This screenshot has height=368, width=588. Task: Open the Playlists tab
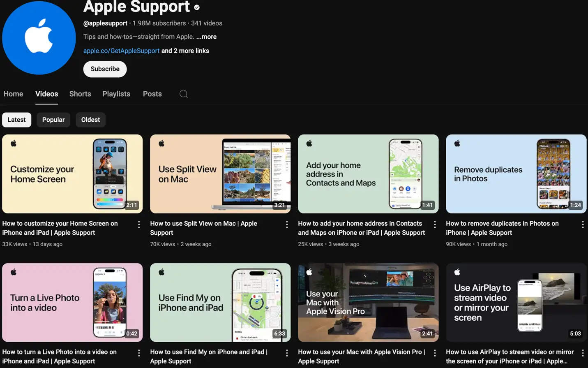[116, 94]
